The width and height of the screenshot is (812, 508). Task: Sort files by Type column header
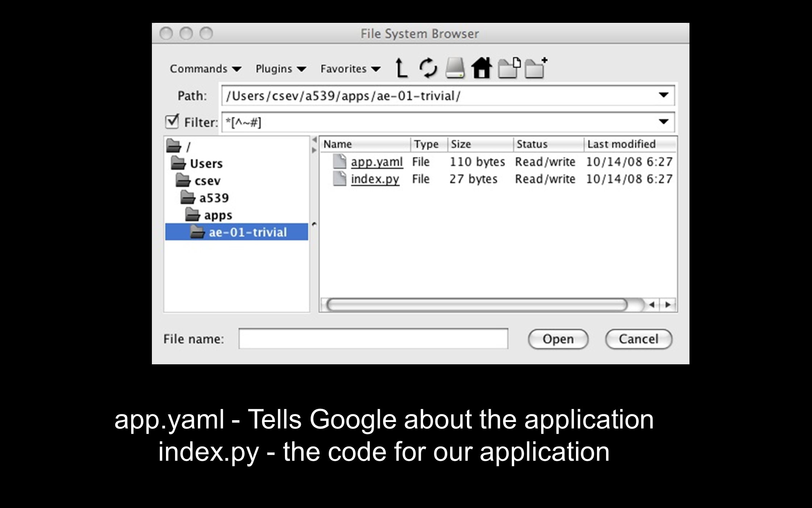pyautogui.click(x=429, y=144)
